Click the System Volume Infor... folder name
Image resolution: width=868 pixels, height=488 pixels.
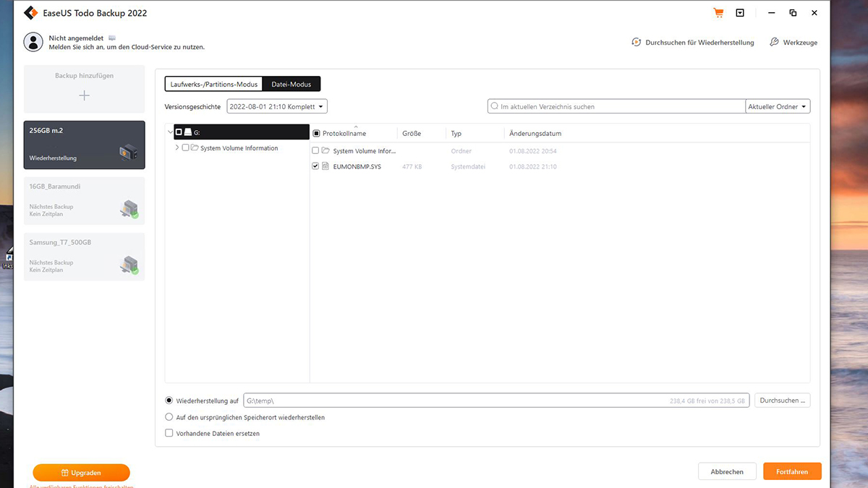tap(365, 151)
